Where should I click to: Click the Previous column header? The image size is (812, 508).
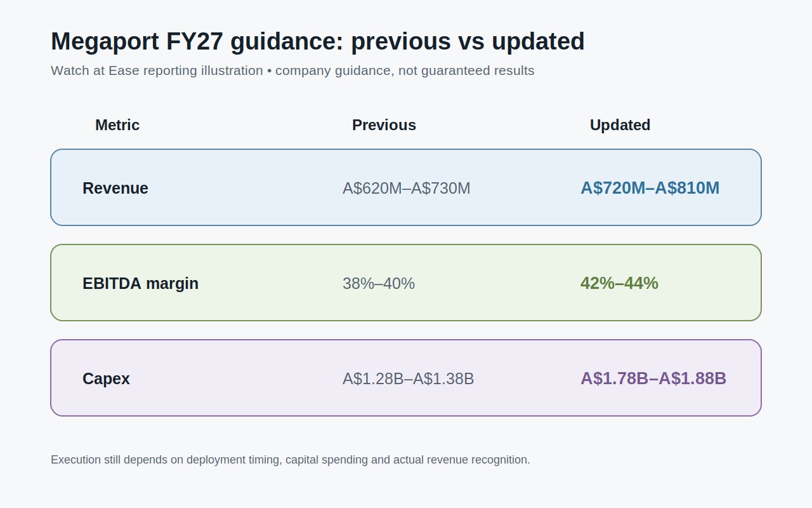(x=384, y=125)
